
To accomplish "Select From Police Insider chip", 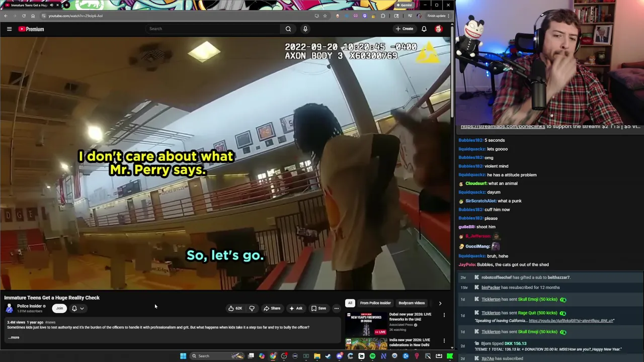I will point(375,303).
